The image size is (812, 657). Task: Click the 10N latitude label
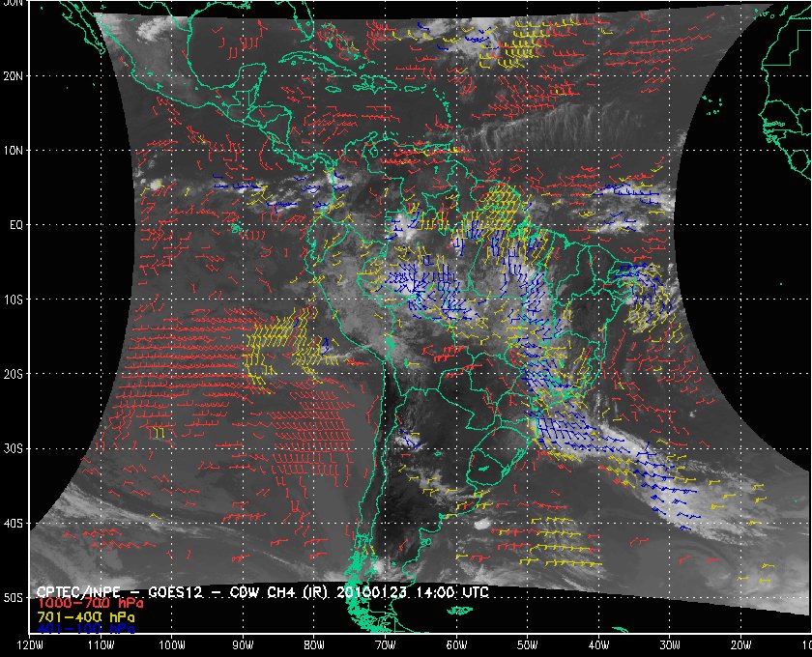pyautogui.click(x=14, y=150)
